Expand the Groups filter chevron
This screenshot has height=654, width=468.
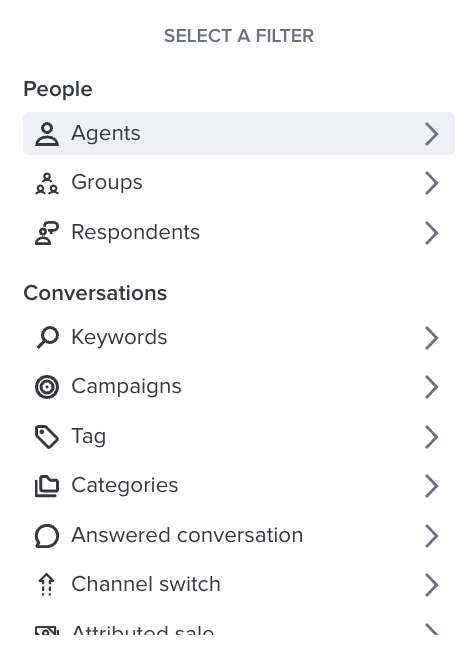tap(431, 184)
